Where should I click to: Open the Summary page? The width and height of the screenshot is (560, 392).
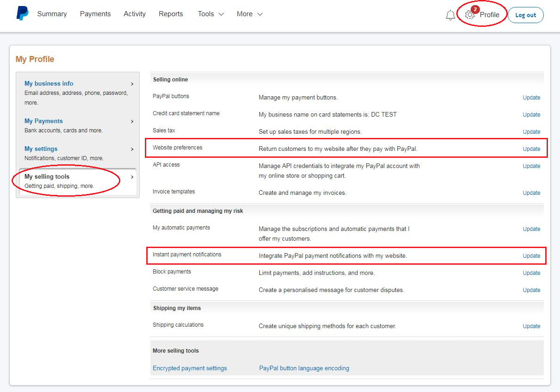pos(52,14)
